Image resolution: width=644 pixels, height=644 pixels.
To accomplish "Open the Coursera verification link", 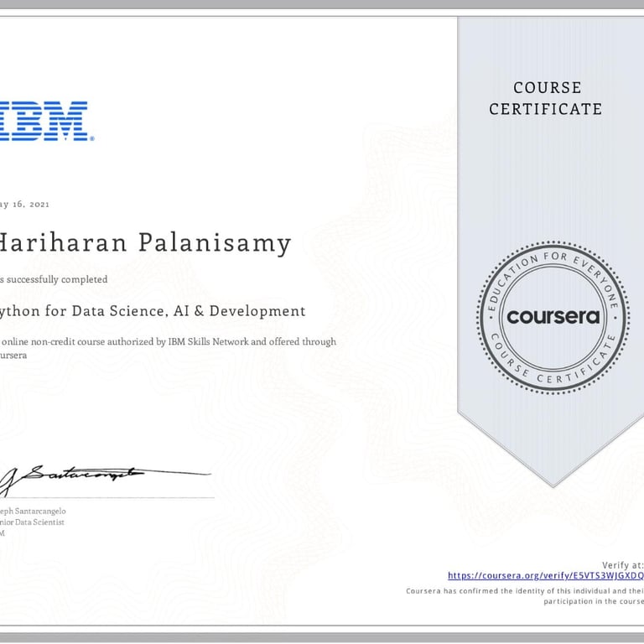I will 545,575.
